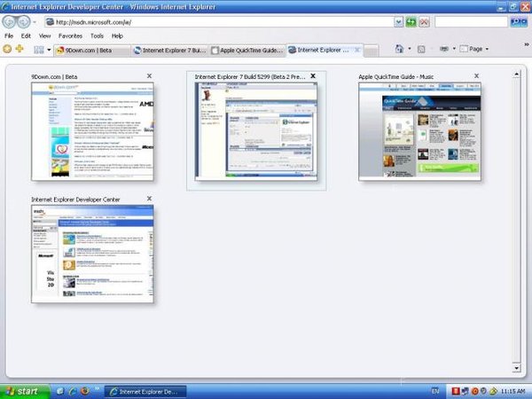This screenshot has height=399, width=532.
Task: Click Quick Tabs scrollbar up arrow
Action: 516,74
